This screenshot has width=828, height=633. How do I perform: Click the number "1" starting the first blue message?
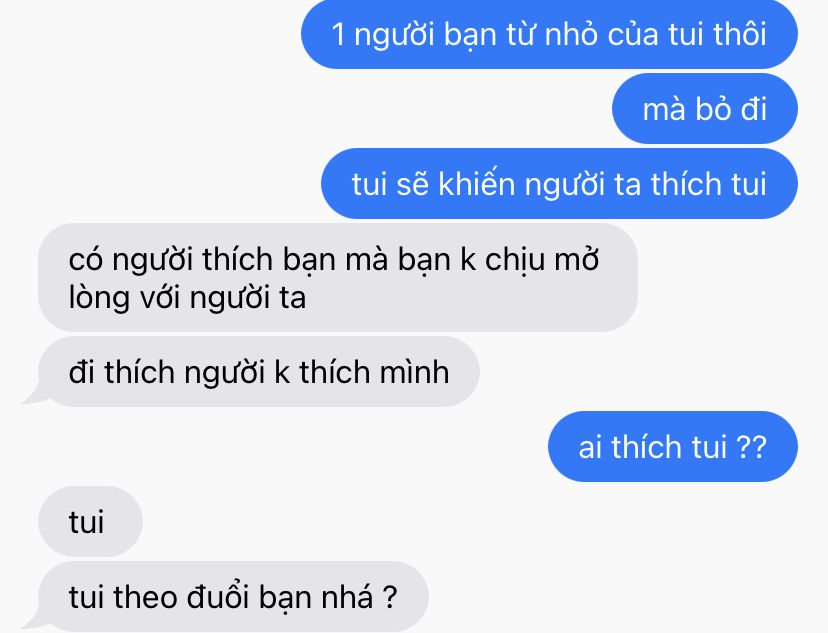coord(338,34)
